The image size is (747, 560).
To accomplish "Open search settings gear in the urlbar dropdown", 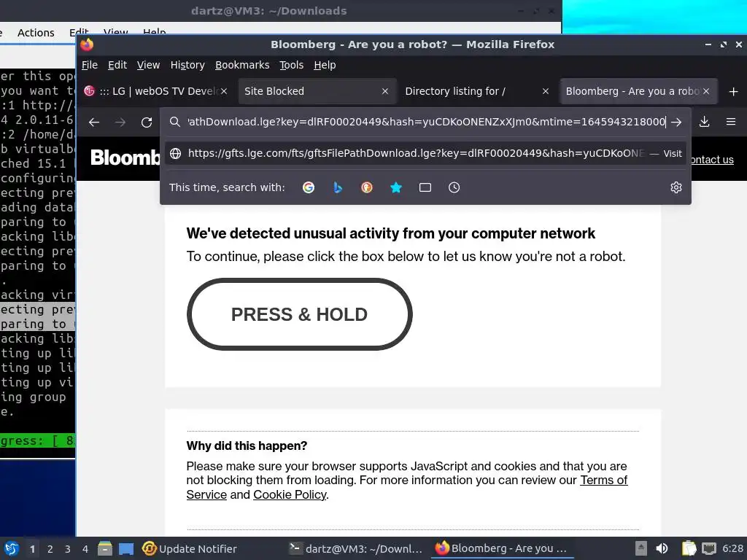I will pyautogui.click(x=676, y=187).
